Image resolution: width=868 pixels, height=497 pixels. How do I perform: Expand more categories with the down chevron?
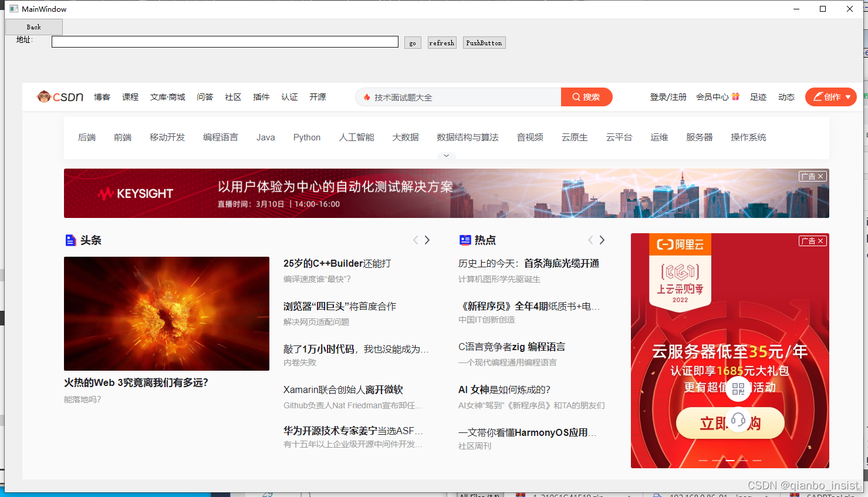pos(446,155)
